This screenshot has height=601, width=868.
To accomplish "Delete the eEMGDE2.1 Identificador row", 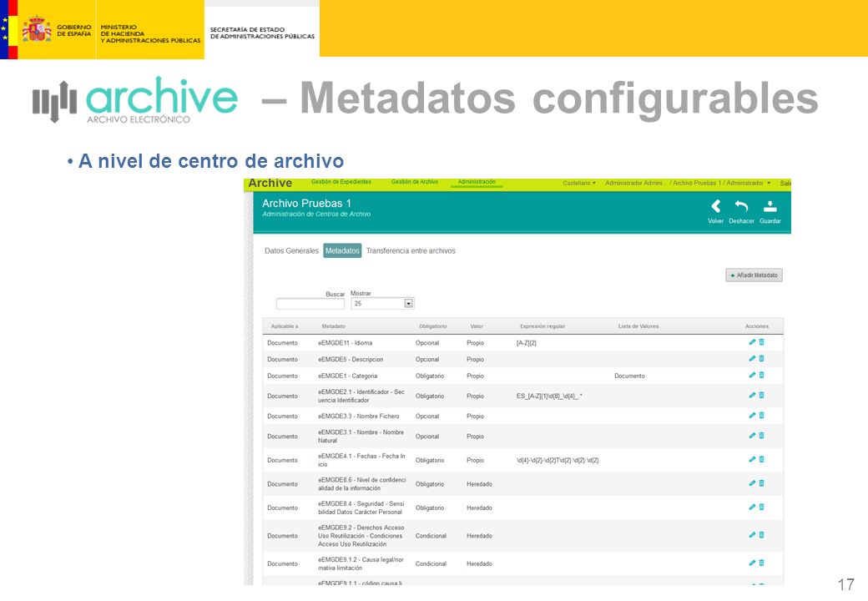I will coord(762,395).
